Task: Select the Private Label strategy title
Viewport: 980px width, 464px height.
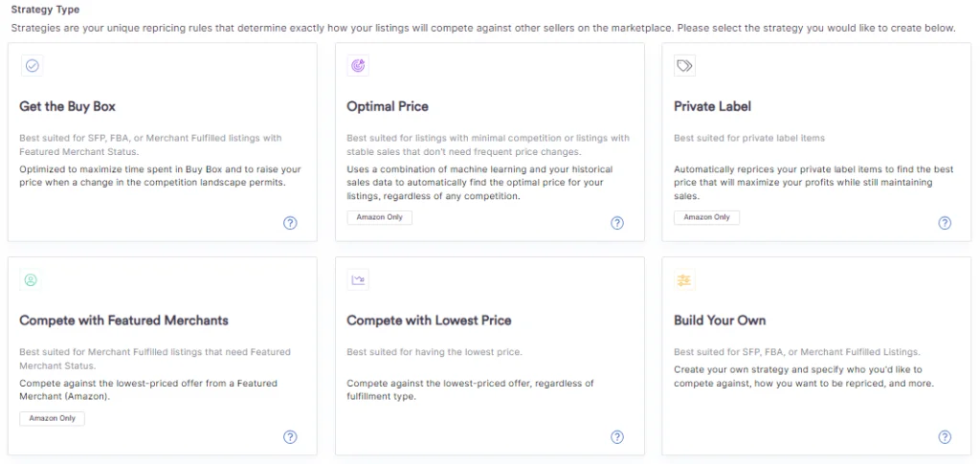Action: 712,106
